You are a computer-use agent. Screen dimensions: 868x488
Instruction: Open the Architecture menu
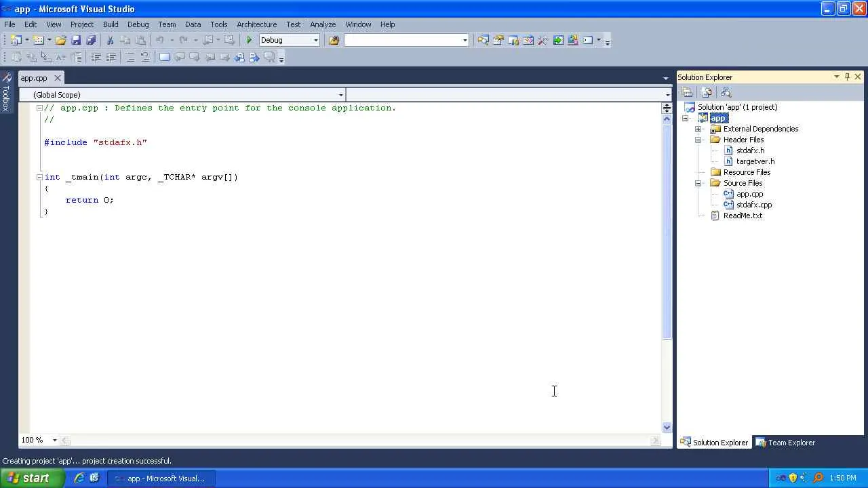[256, 24]
